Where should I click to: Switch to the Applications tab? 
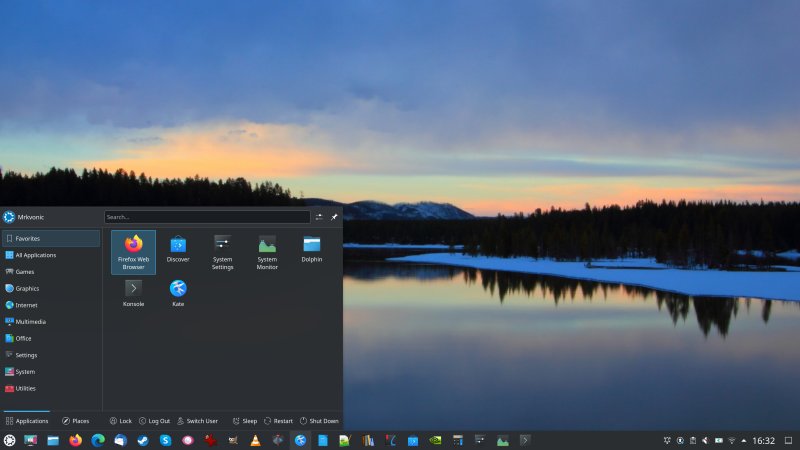pos(27,421)
